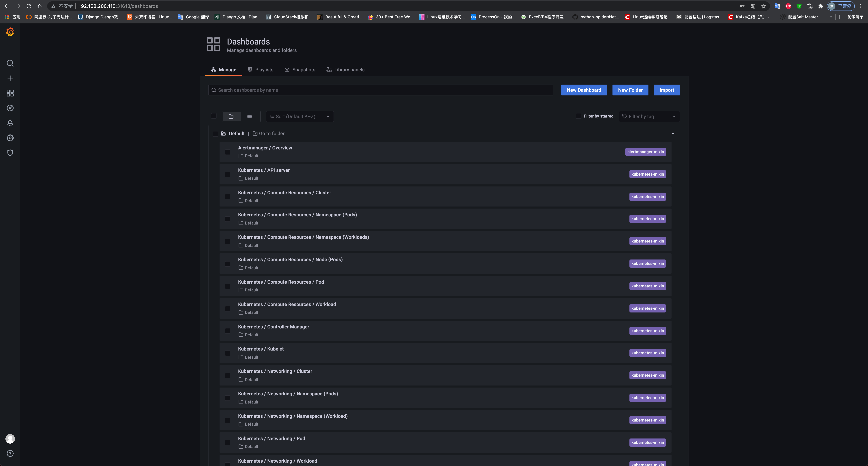The image size is (868, 466).
Task: Switch to folder view layout icon
Action: pos(231,116)
